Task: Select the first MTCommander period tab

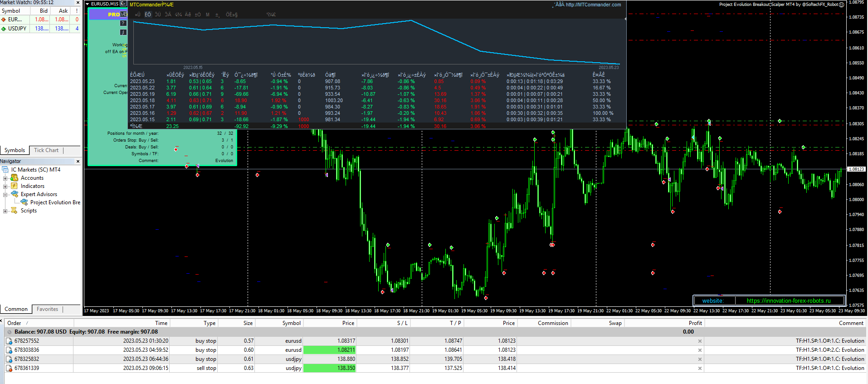Action: (137, 15)
